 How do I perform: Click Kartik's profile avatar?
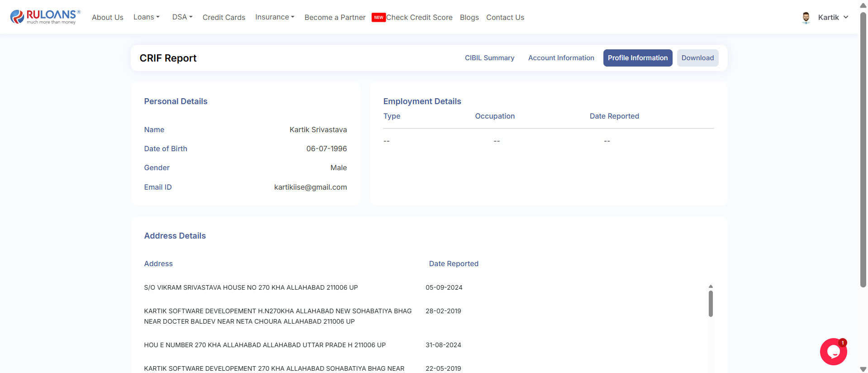(x=806, y=18)
